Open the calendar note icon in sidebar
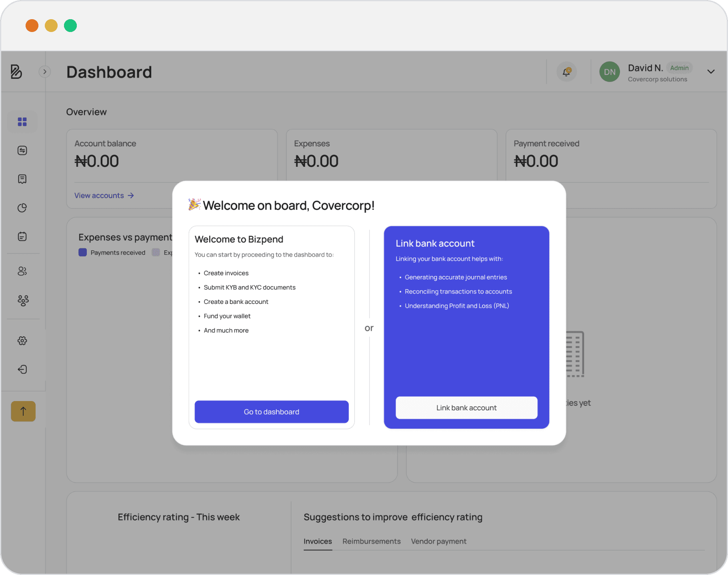Viewport: 728px width, 575px height. pyautogui.click(x=22, y=237)
